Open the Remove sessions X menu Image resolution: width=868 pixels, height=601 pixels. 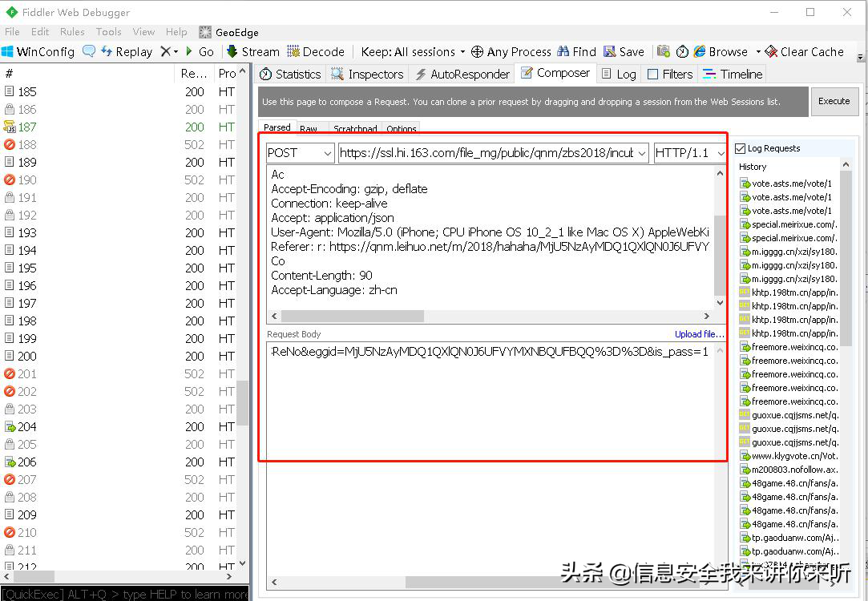tap(169, 52)
